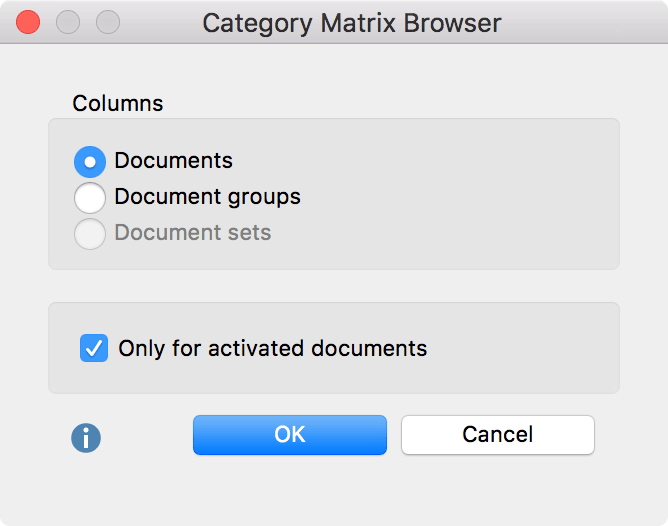Open the info help icon

[x=86, y=438]
